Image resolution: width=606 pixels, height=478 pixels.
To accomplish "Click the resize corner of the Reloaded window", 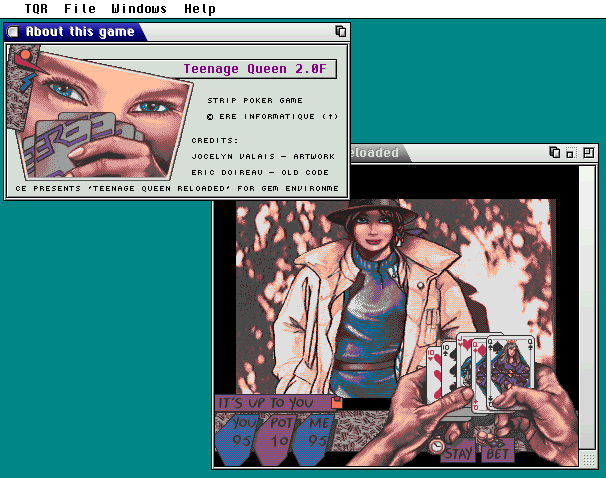I will (x=588, y=459).
